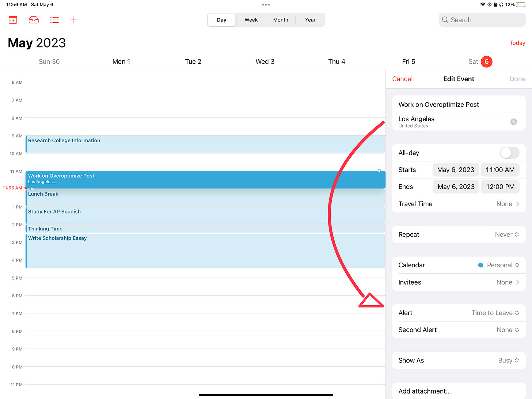The image size is (532, 399).
Task: Click the Search field
Action: [482, 20]
